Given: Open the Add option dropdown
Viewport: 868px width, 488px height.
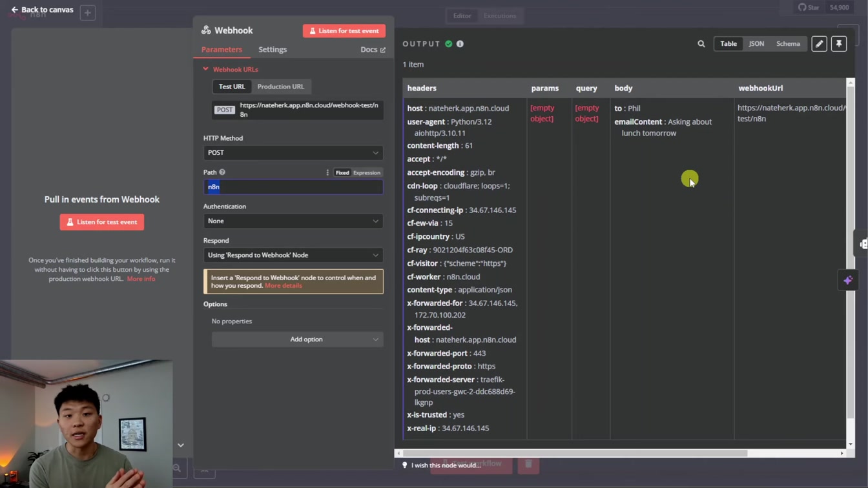Looking at the screenshot, I should point(298,340).
